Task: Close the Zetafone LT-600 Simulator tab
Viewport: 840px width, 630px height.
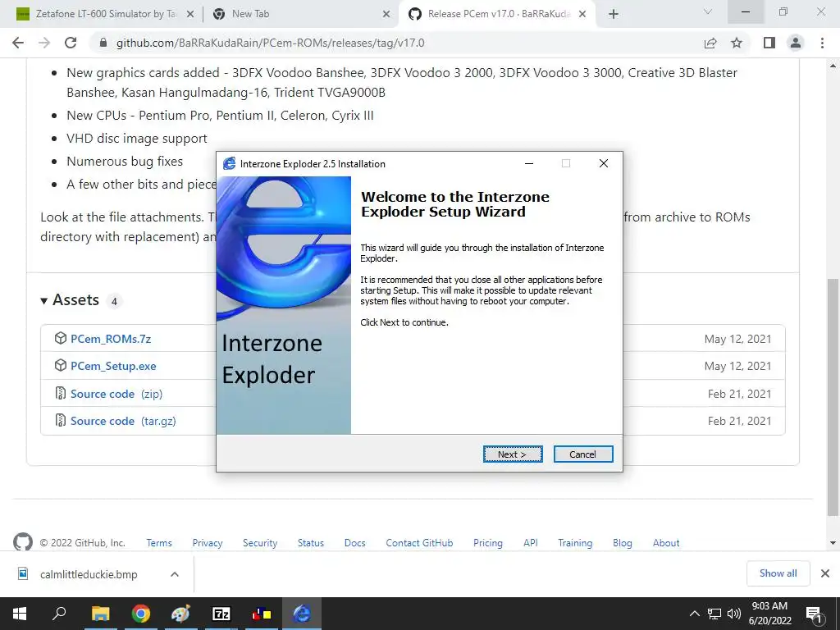Action: click(x=190, y=15)
